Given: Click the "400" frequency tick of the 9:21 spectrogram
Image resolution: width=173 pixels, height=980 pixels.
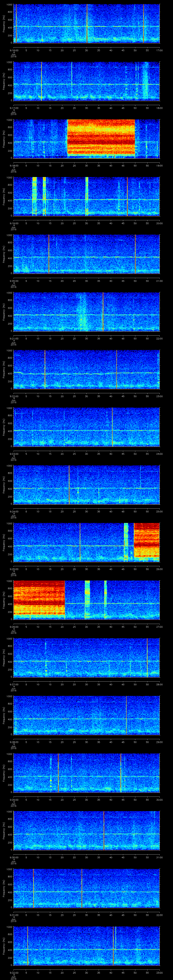Looking at the screenshot, I should click(x=10, y=315).
